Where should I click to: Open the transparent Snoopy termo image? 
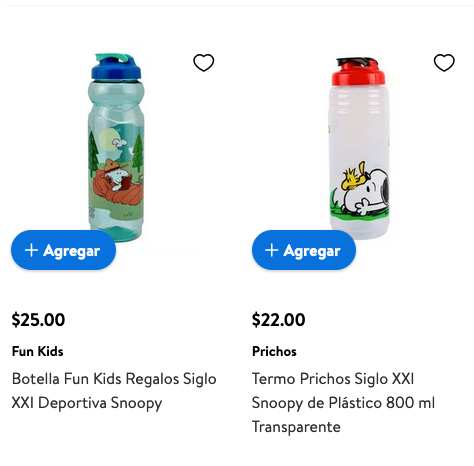pyautogui.click(x=360, y=147)
